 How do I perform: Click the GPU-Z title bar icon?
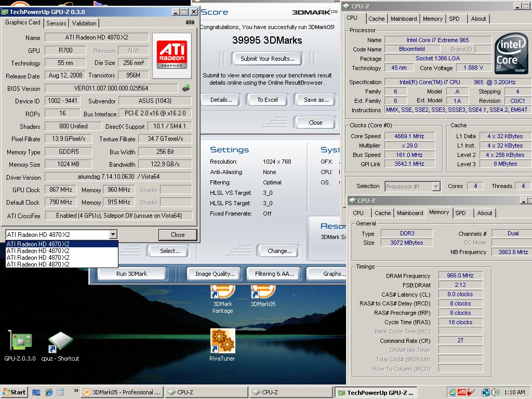5,12
